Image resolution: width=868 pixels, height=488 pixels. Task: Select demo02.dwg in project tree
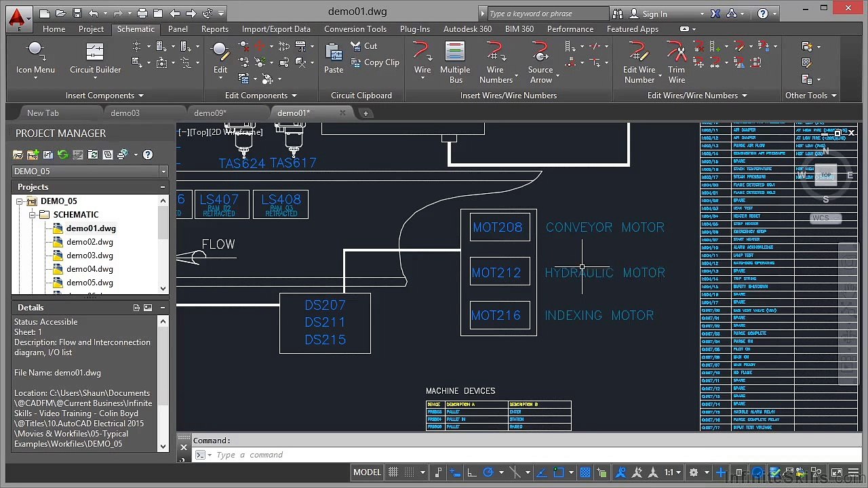90,242
